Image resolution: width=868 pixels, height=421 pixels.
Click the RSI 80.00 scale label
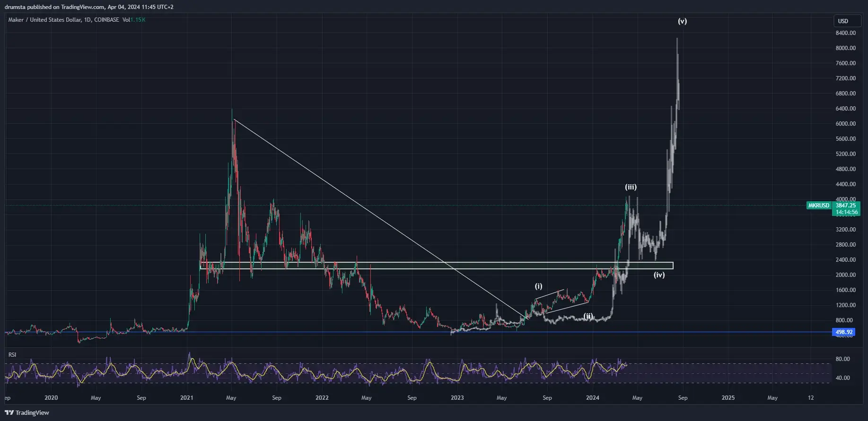(x=842, y=359)
